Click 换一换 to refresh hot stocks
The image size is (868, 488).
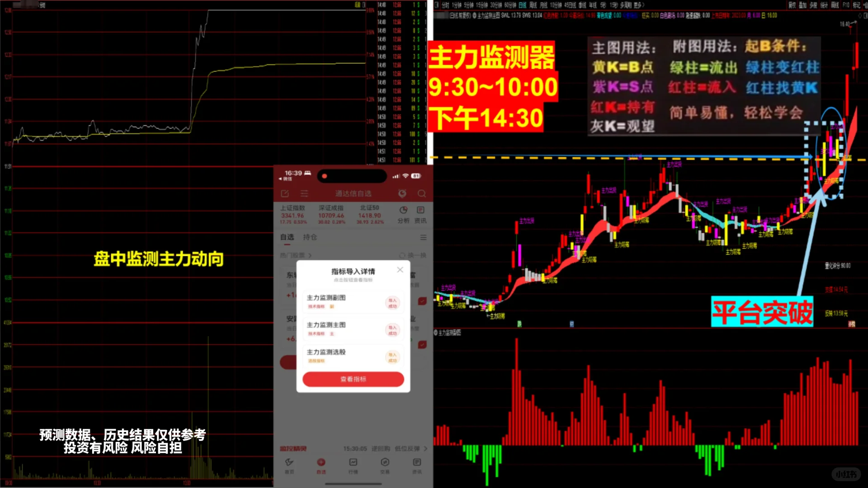point(416,255)
